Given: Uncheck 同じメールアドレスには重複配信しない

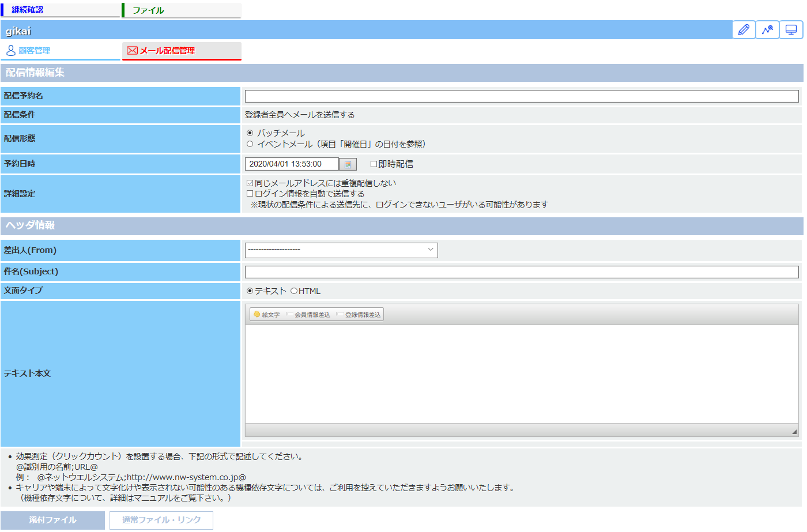Looking at the screenshot, I should click(x=250, y=183).
